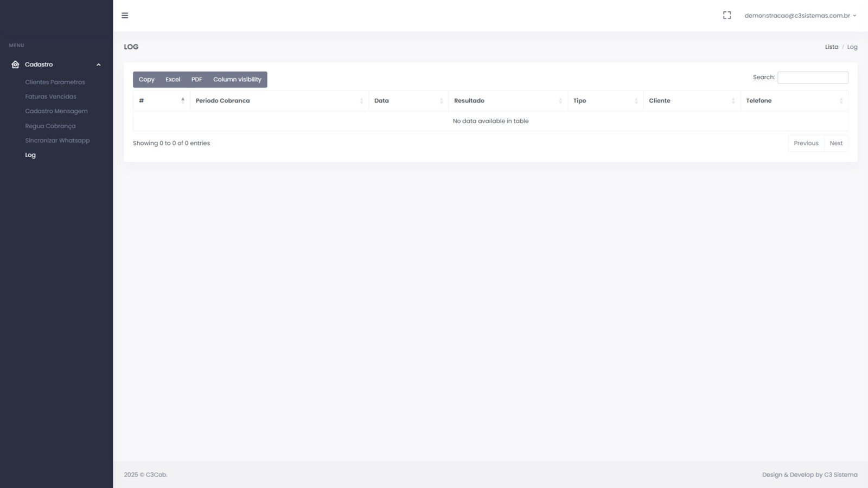Focus the Search input field
The height and width of the screenshot is (488, 868).
[x=812, y=78]
